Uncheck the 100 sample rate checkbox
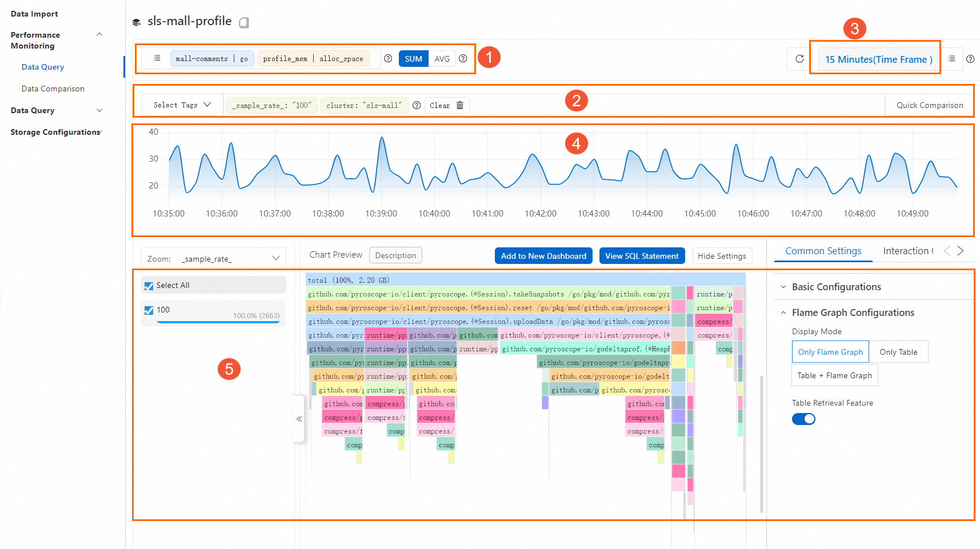Image resolution: width=980 pixels, height=549 pixels. (x=149, y=310)
